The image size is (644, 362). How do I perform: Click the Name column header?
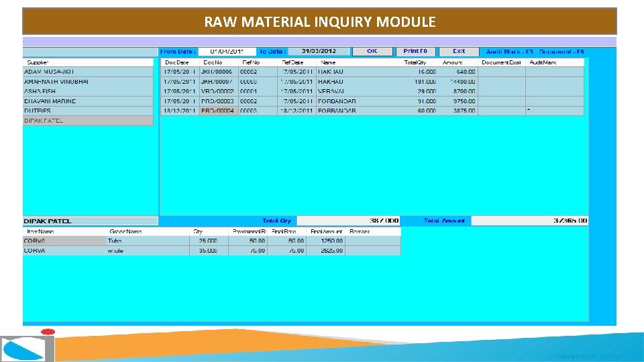pyautogui.click(x=358, y=62)
